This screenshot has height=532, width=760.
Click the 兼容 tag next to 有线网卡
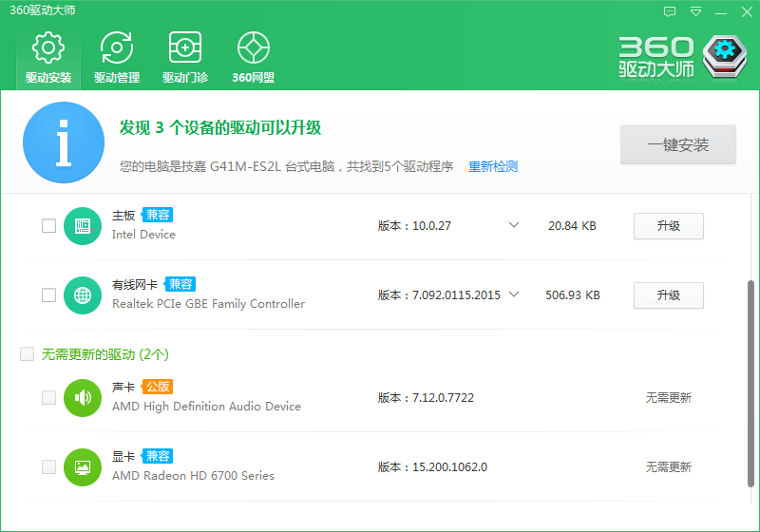pyautogui.click(x=180, y=284)
